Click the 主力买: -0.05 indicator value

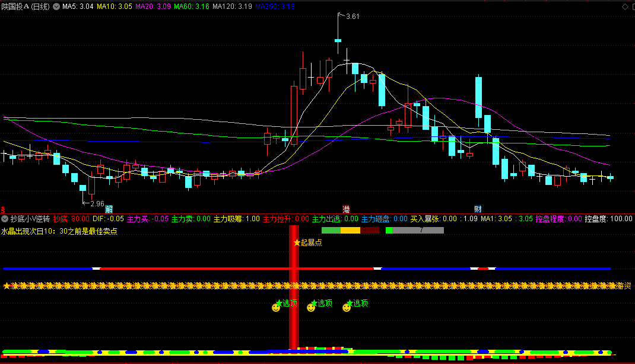[x=148, y=219]
